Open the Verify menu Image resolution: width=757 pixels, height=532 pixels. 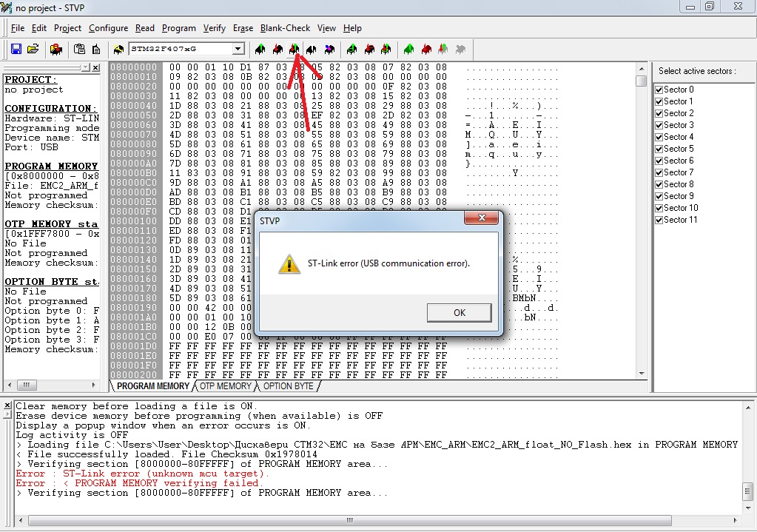click(215, 28)
